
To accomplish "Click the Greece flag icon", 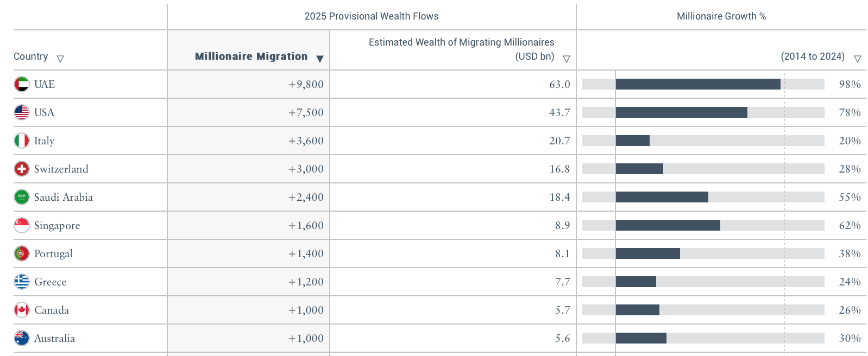I will pos(22,282).
